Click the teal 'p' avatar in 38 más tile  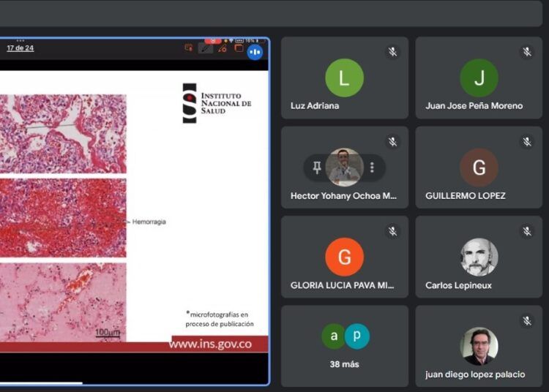[x=356, y=336]
